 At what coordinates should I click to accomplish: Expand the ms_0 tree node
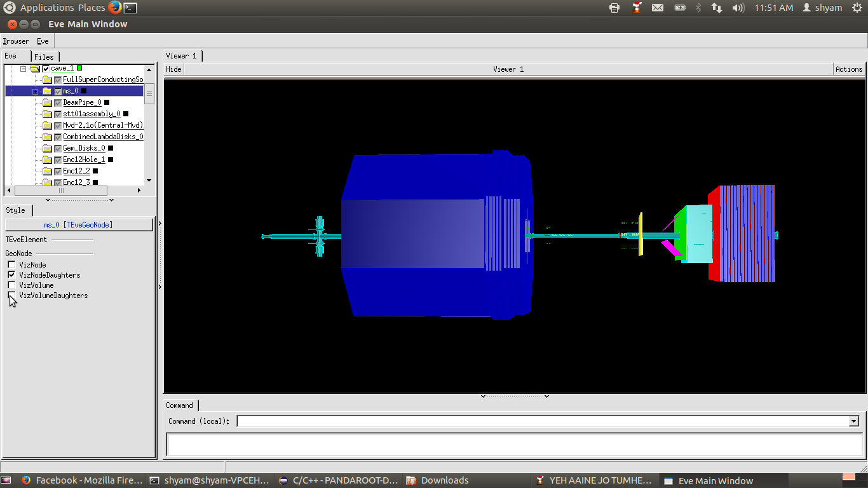[x=36, y=91]
